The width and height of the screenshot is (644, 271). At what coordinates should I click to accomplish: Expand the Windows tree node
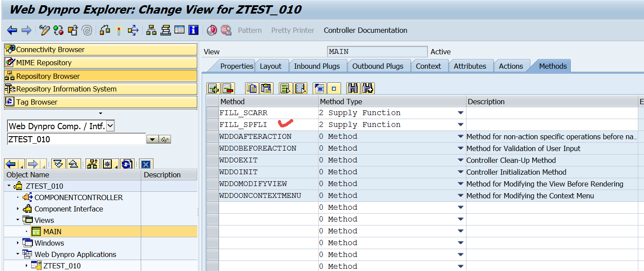[x=18, y=243]
